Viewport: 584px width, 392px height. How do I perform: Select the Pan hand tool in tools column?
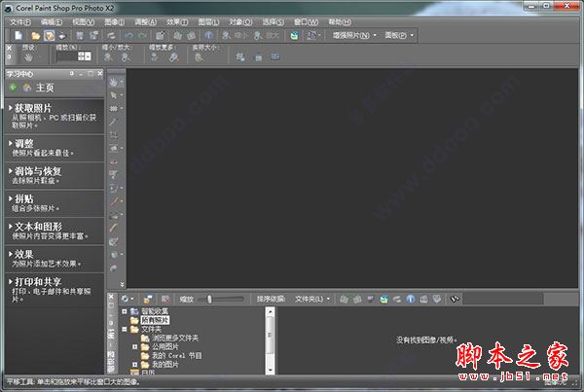114,83
